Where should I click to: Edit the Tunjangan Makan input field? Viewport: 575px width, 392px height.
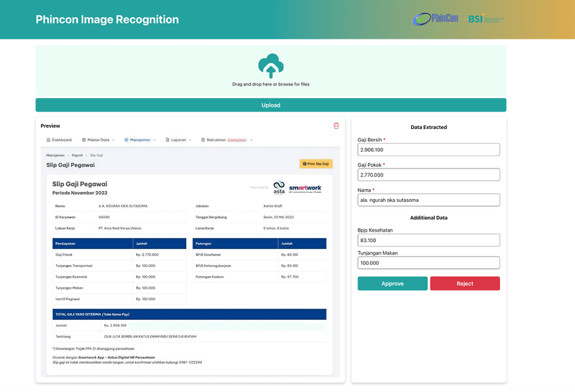coord(428,263)
